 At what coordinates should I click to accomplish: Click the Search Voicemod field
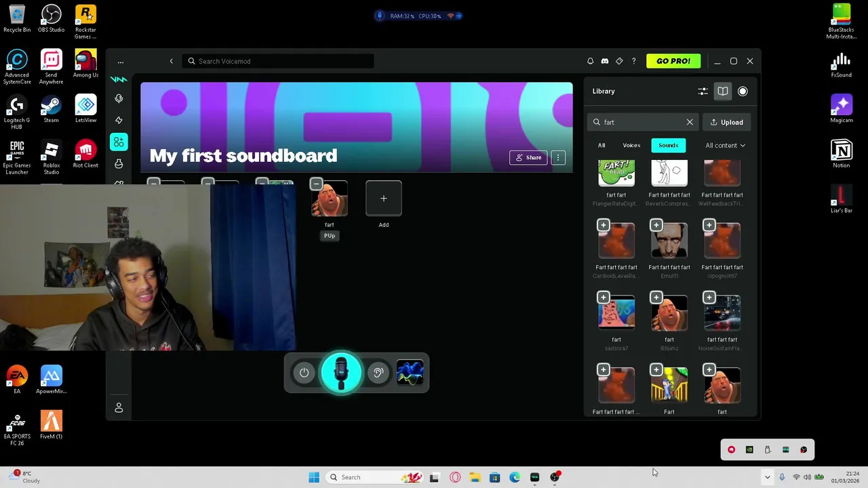pos(278,61)
